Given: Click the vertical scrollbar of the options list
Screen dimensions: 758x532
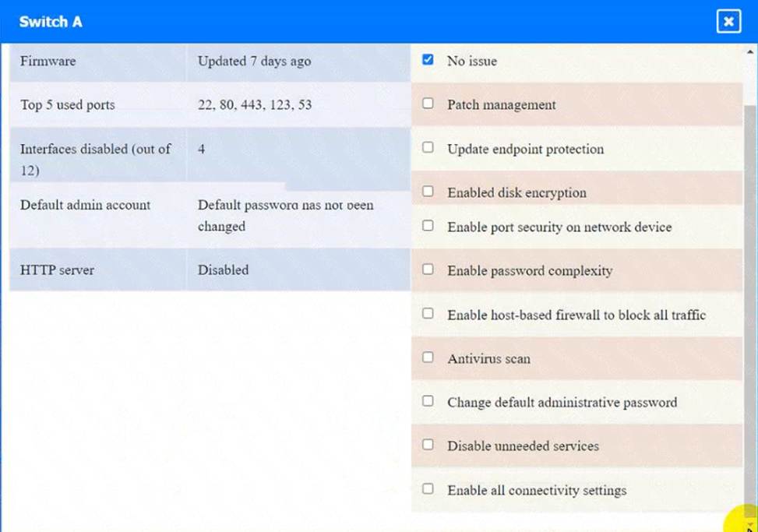Looking at the screenshot, I should [x=750, y=296].
